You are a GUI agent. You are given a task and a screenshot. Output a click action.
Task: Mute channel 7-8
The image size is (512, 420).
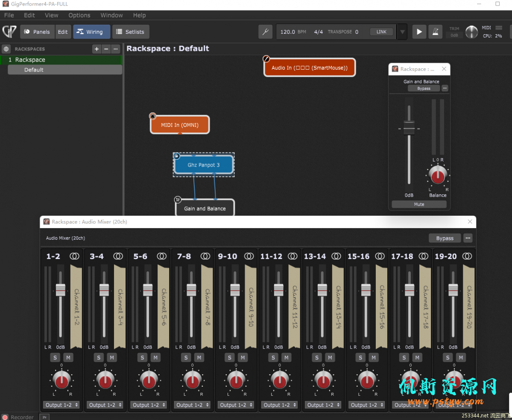199,358
